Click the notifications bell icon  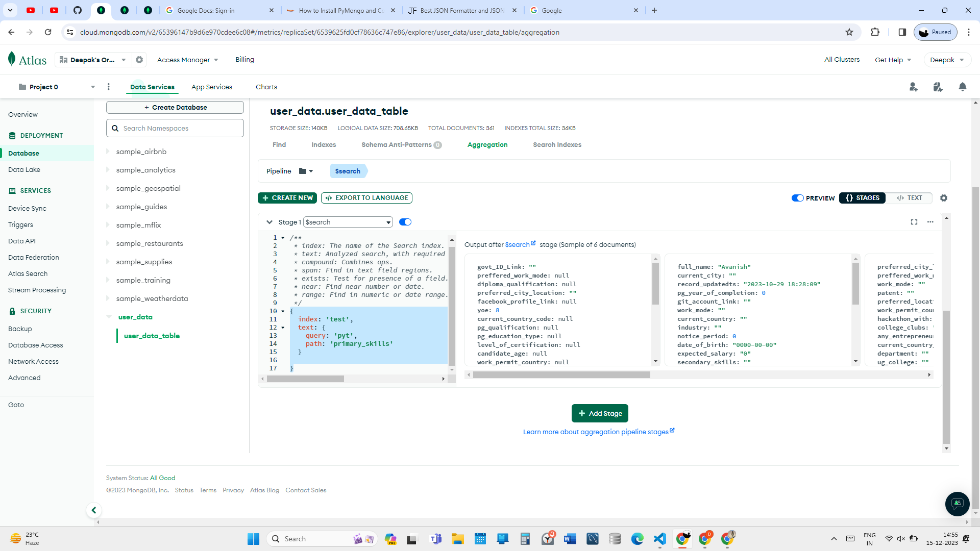pos(963,87)
